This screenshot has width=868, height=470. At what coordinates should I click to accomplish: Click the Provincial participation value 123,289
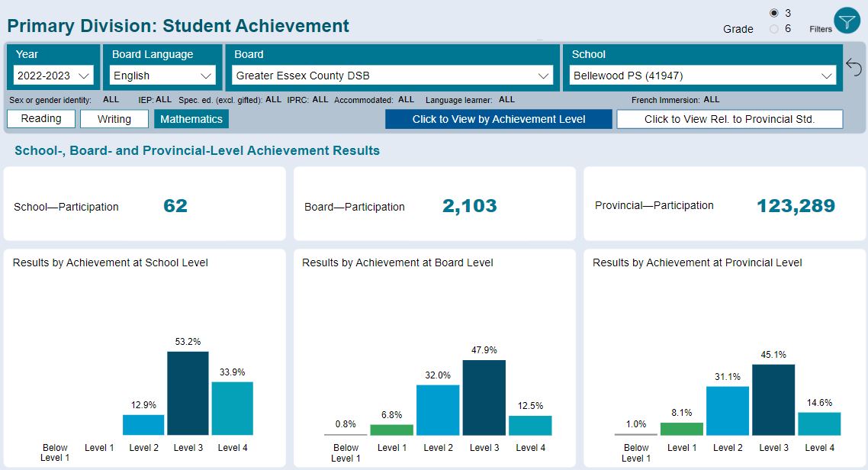coord(796,206)
